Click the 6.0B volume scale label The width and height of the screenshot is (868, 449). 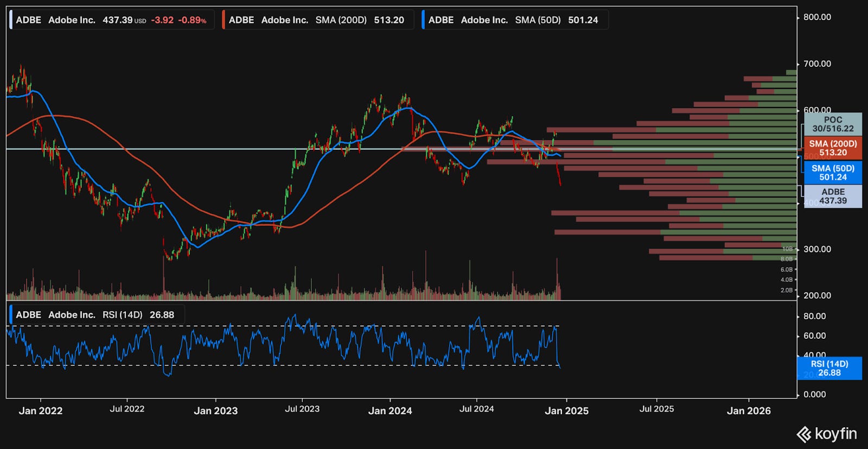(787, 270)
